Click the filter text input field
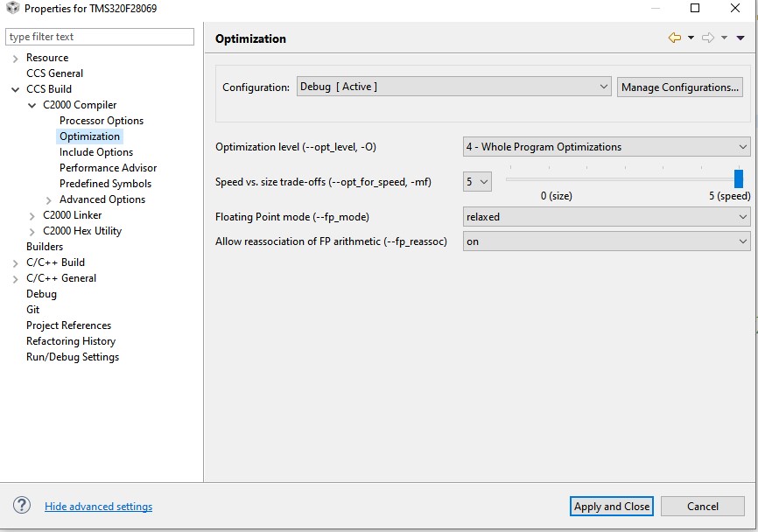Viewport: 758px width, 532px height. pyautogui.click(x=100, y=37)
